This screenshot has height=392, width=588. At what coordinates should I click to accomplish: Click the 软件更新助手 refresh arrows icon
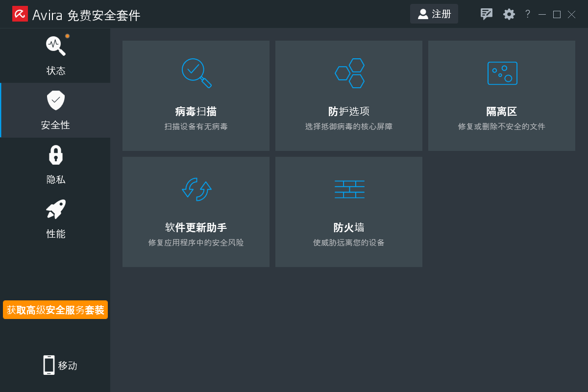click(x=196, y=189)
